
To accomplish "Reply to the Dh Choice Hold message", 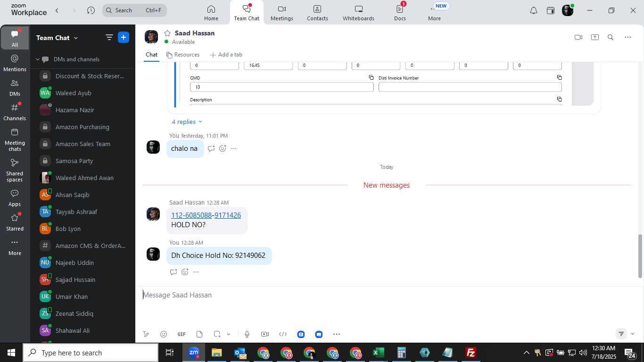I will 173,272.
